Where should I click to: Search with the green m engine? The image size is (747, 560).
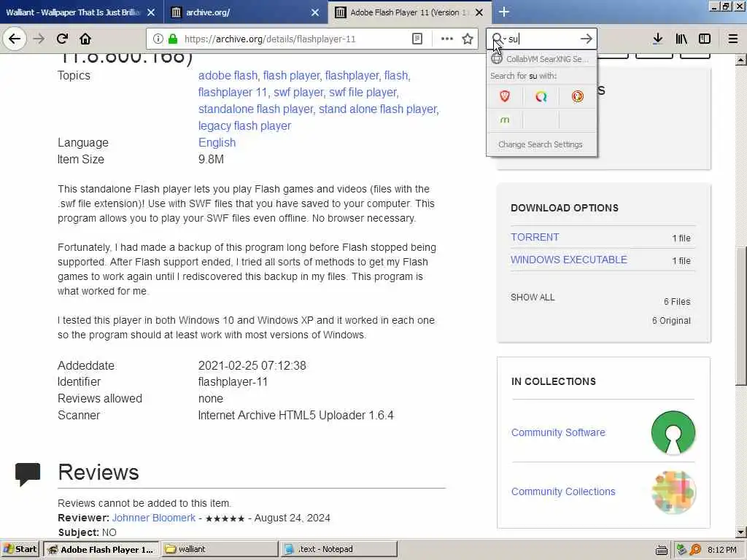click(505, 120)
